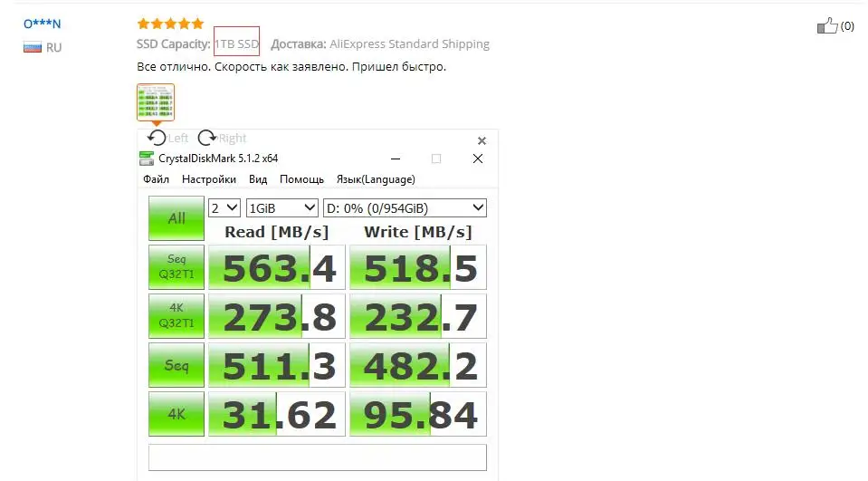This screenshot has height=481, width=868.
Task: Rotate the review image right
Action: [207, 138]
